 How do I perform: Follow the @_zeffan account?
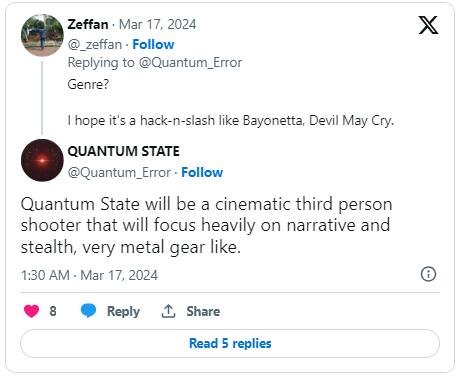coord(153,44)
